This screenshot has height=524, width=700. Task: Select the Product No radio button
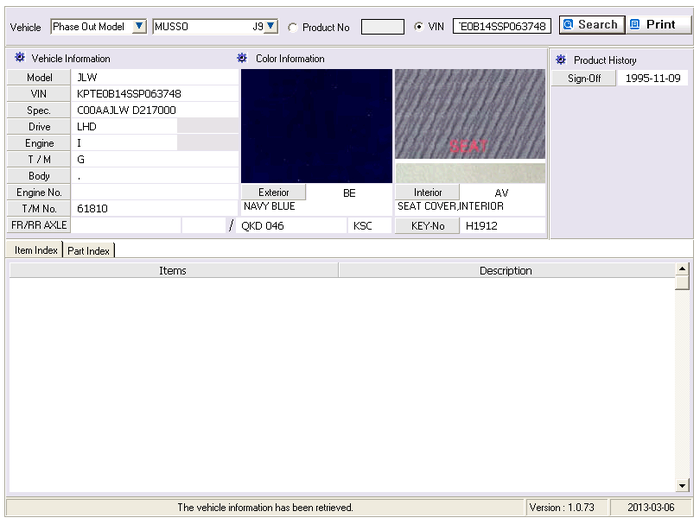(x=293, y=27)
